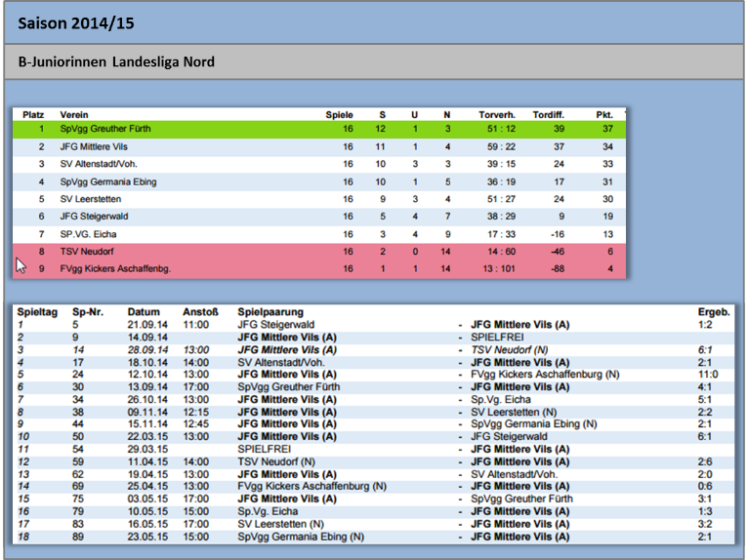Image resolution: width=747 pixels, height=560 pixels.
Task: Click 'SpVgg Germania Ebing (N)' in 15.11.14 row
Action: tap(533, 424)
